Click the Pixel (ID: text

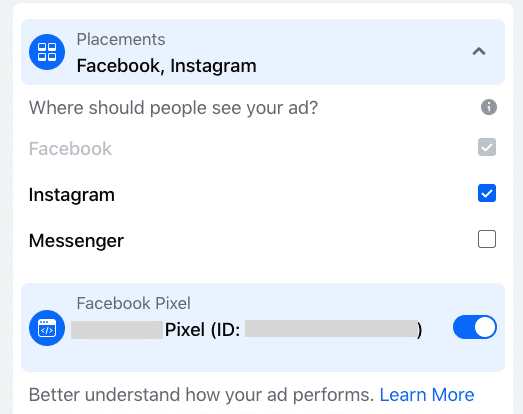click(x=202, y=330)
